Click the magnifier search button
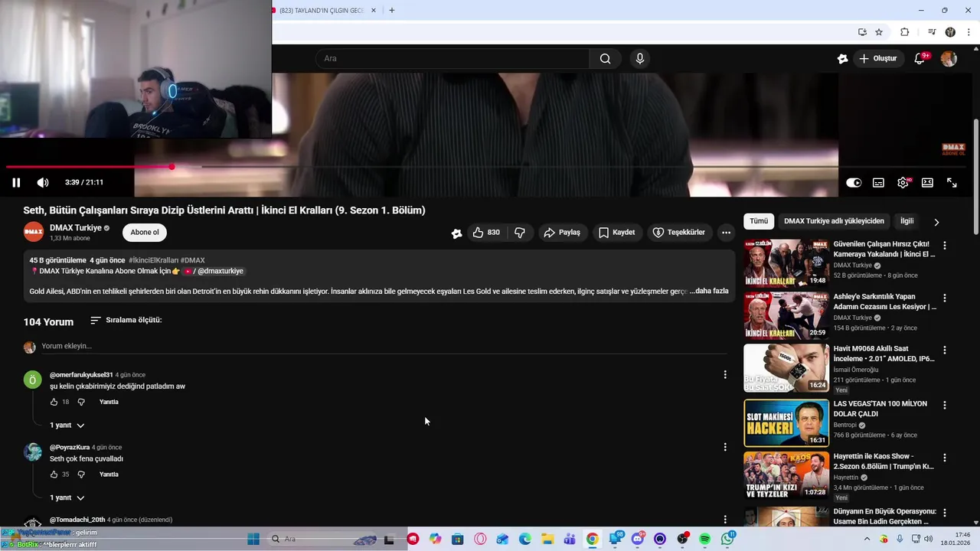Image resolution: width=980 pixels, height=551 pixels. point(605,58)
